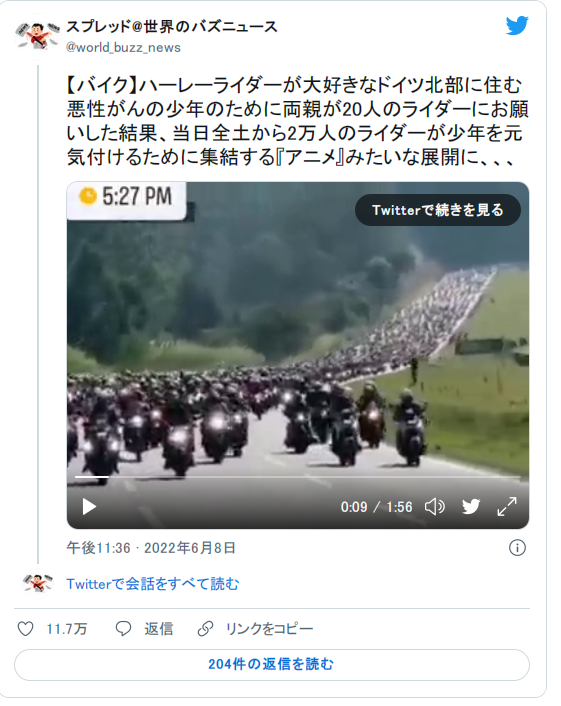Viewport: 561px width, 706px height.
Task: Click '204件の返信を読む' button
Action: pos(271,664)
